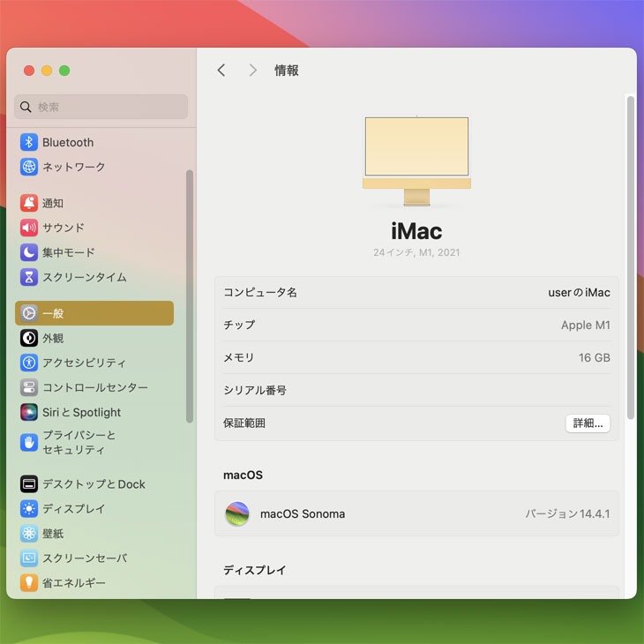Click the iMac computer image
Image resolution: width=644 pixels, height=644 pixels.
click(416, 161)
